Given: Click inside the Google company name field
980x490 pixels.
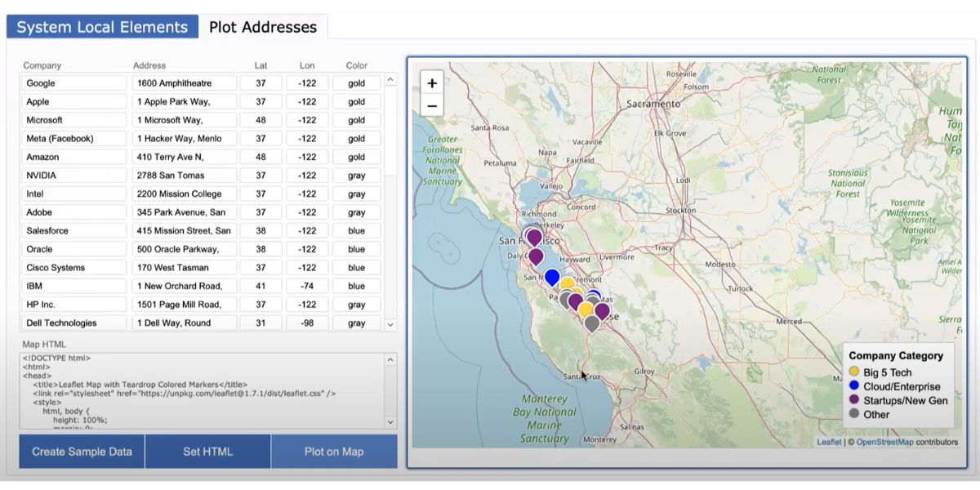Looking at the screenshot, I should [73, 82].
